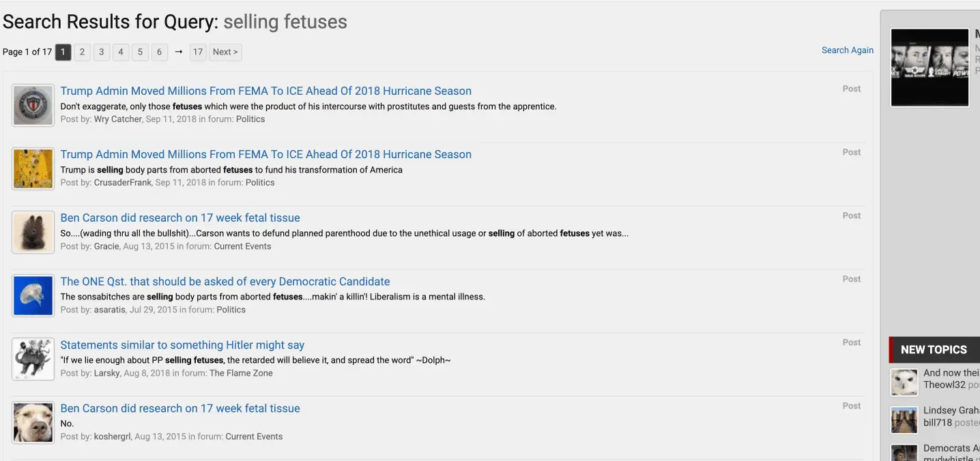The width and height of the screenshot is (980, 461).
Task: Open The Flame Zone forum link
Action: 240,373
